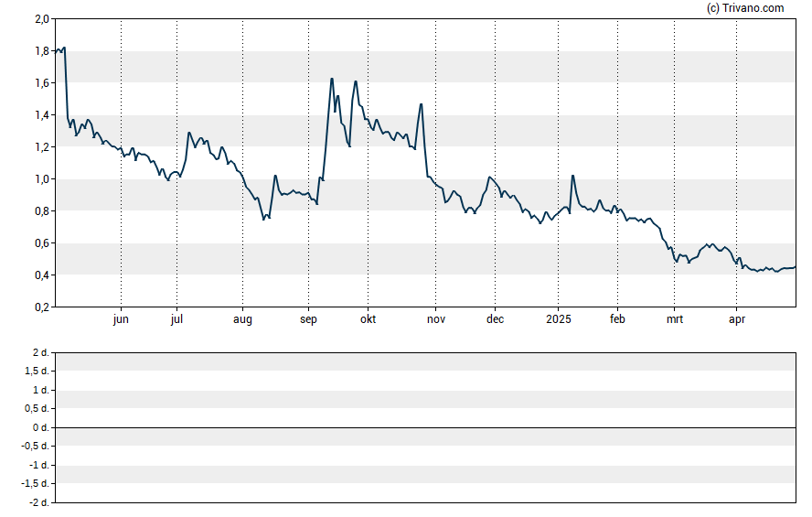The image size is (812, 517).
Task: Click the '1,0' price axis value
Action: tap(42, 179)
